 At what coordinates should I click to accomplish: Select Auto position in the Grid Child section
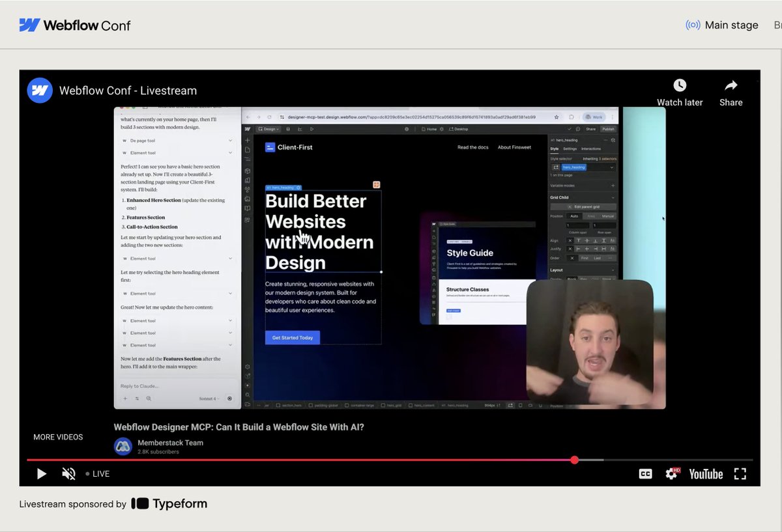point(574,216)
